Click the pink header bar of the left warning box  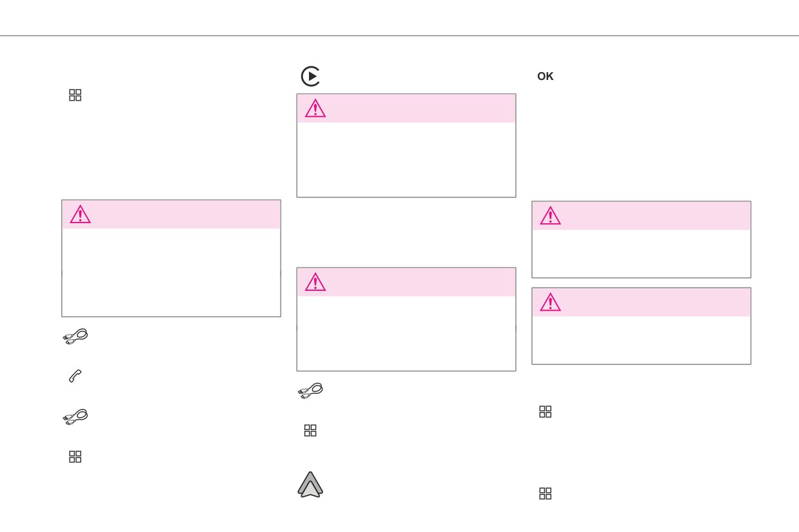tap(171, 214)
